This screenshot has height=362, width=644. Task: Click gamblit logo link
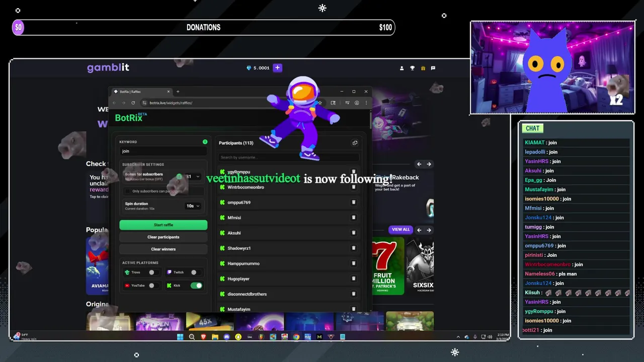pos(108,68)
